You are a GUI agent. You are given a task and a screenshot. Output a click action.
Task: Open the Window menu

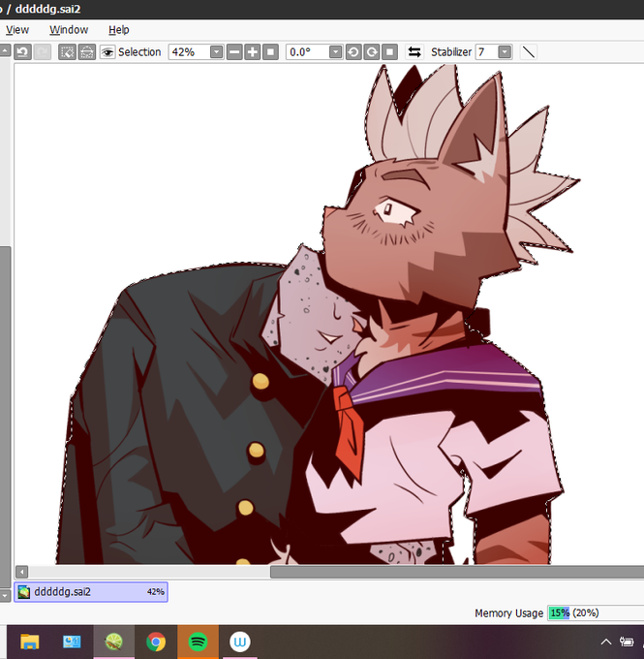[69, 30]
